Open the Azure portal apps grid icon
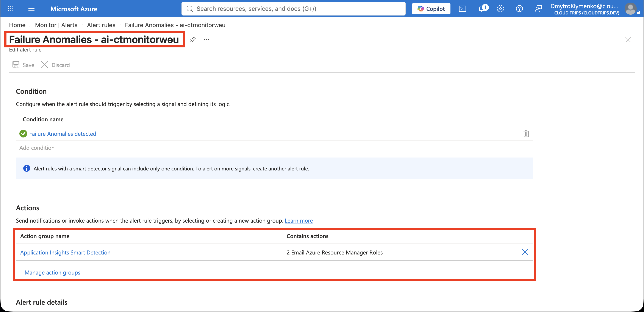The image size is (644, 312). [x=11, y=9]
